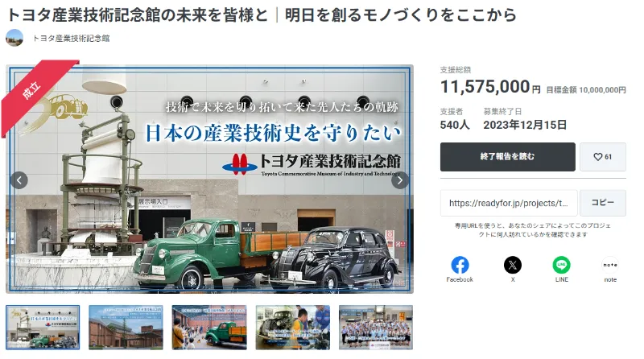Copy project URL with コピー button
Image resolution: width=644 pixels, height=359 pixels.
(602, 203)
